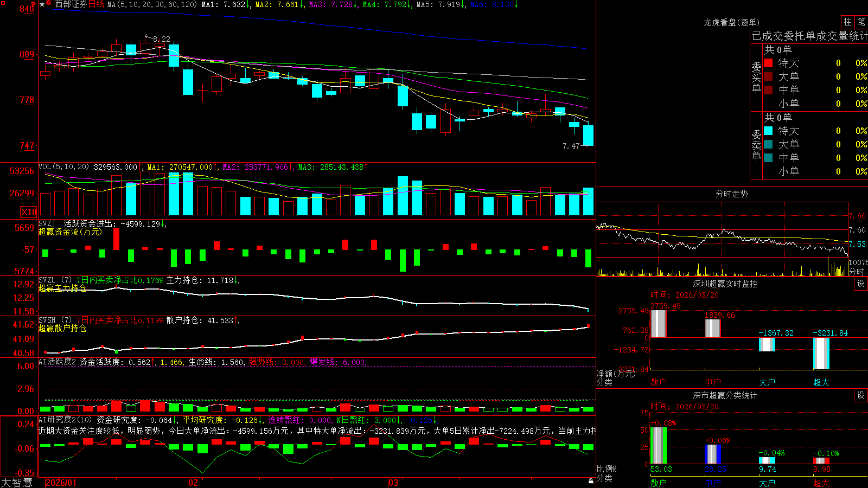Click the dark red 中单 buy-order swatch
The image size is (868, 488).
tap(768, 90)
